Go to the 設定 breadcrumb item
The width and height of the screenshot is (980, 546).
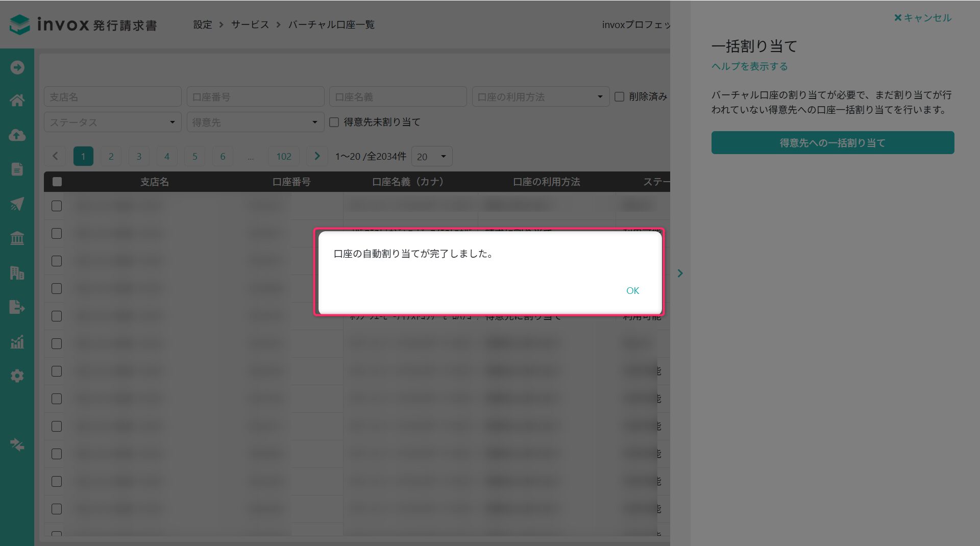pyautogui.click(x=202, y=24)
